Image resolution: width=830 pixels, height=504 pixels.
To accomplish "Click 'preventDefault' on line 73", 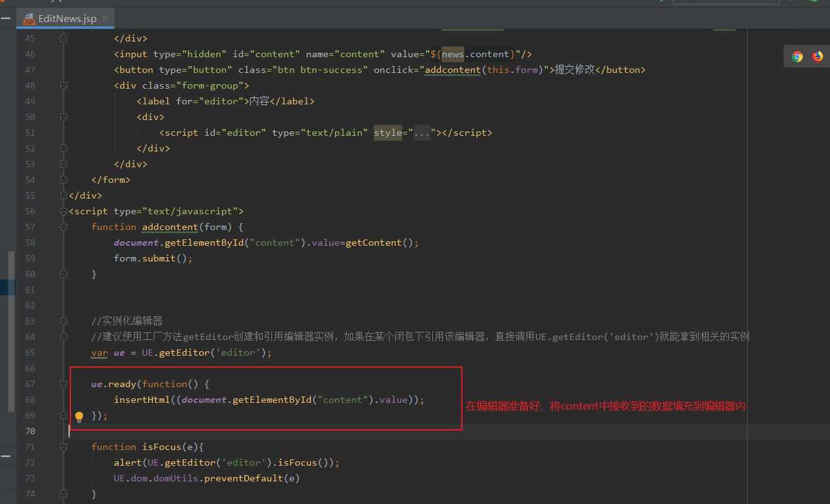I will (x=244, y=478).
